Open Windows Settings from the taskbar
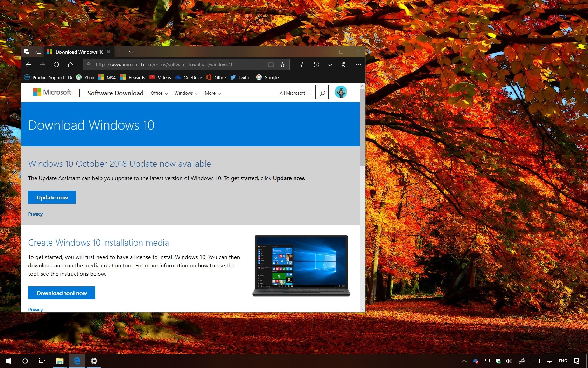Image resolution: width=588 pixels, height=368 pixels. (94, 361)
